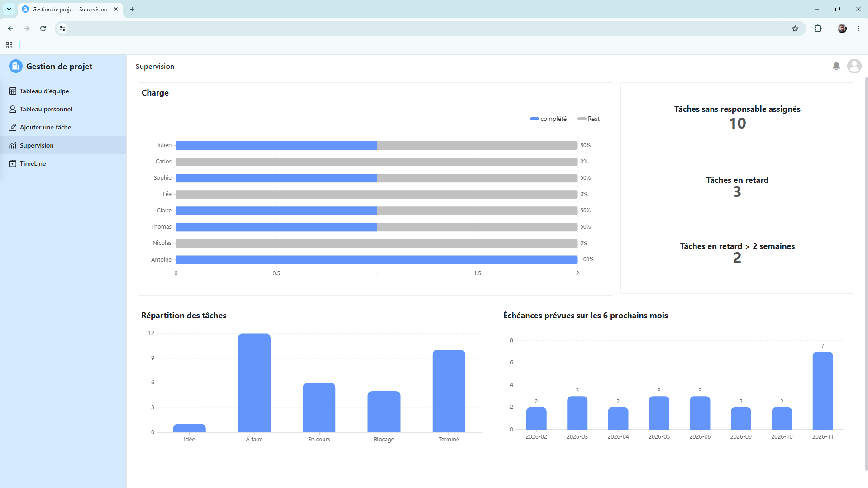
Task: Go to Ajouter une tâche
Action: click(x=63, y=127)
